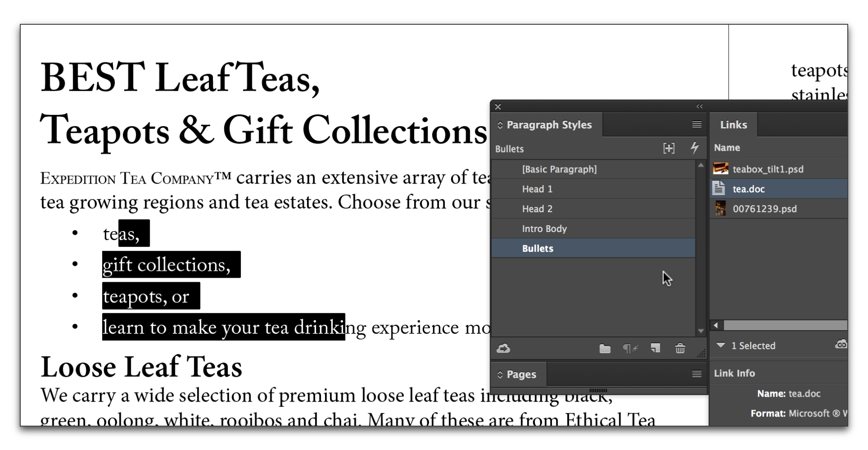
Task: Click the Expedition Tea Company text
Action: click(x=136, y=178)
